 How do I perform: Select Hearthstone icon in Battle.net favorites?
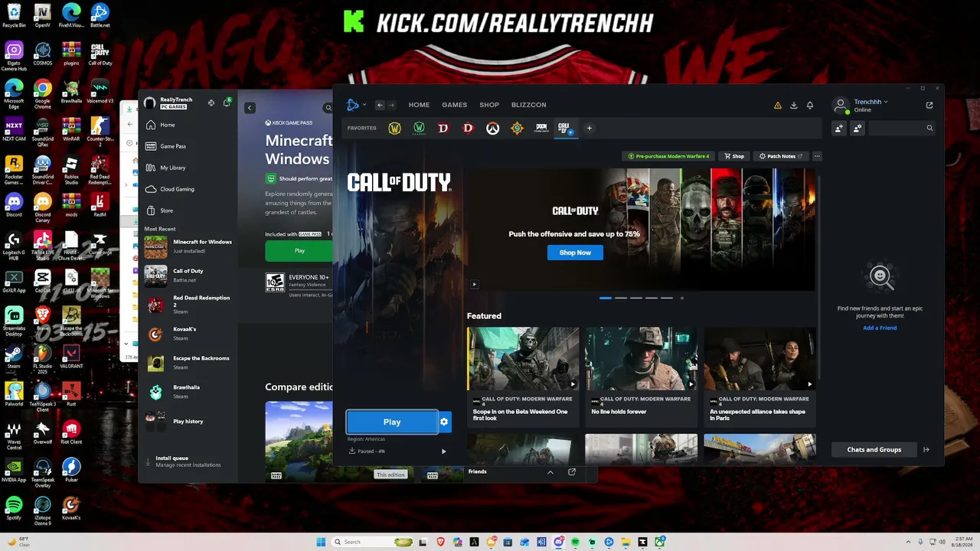pyautogui.click(x=517, y=129)
